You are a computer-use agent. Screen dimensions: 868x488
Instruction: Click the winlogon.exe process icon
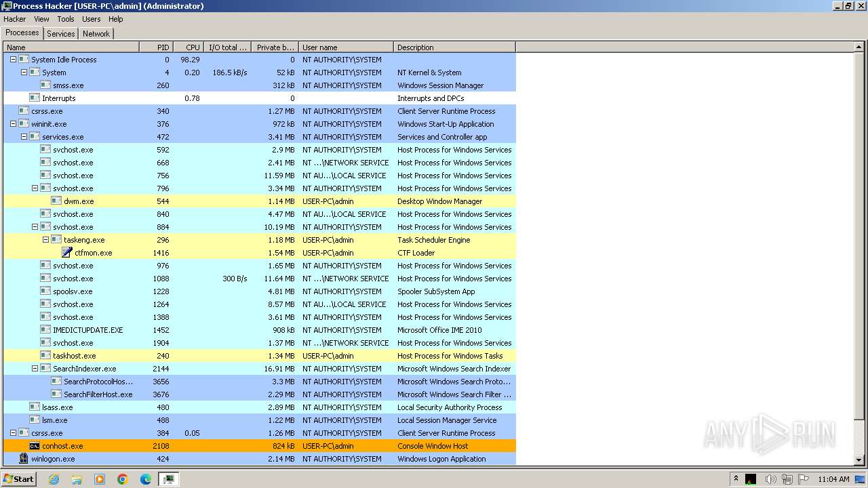tap(24, 459)
